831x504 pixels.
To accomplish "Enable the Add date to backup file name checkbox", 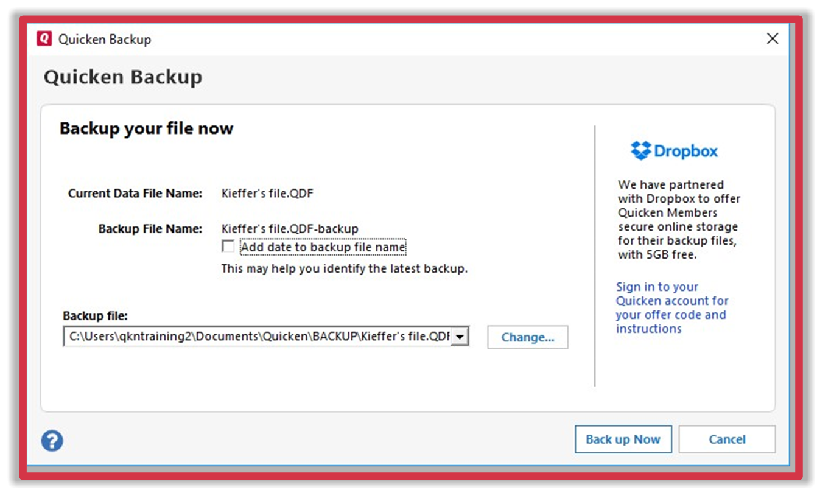I will coord(228,247).
